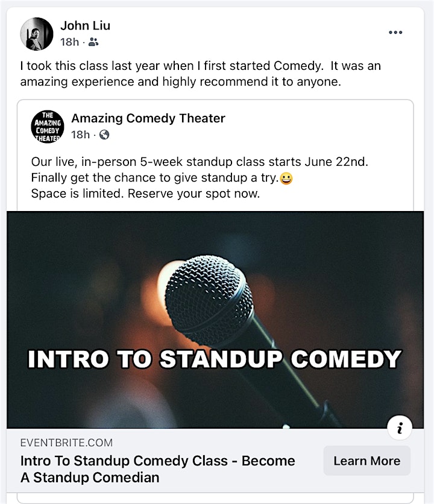Open the Intro To Standup Comedy Class headline
The width and height of the screenshot is (434, 504).
coord(157,469)
